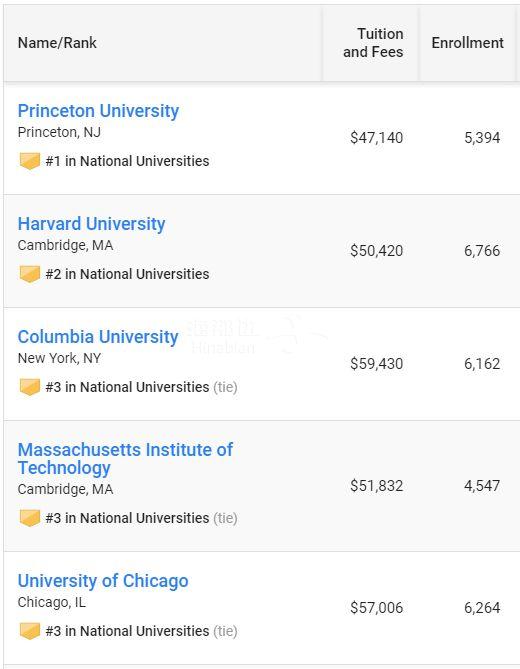Click Princeton's $47,140 tuition value
Viewport: 520px width, 669px height.
376,138
